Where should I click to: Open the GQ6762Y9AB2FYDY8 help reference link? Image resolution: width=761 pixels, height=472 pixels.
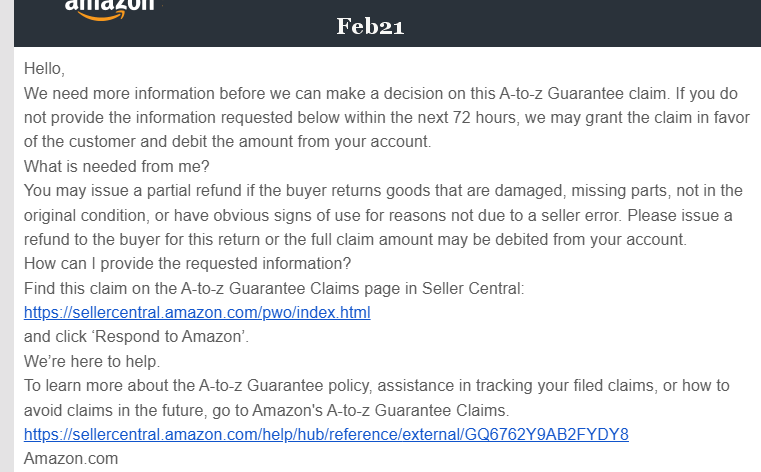[x=326, y=434]
